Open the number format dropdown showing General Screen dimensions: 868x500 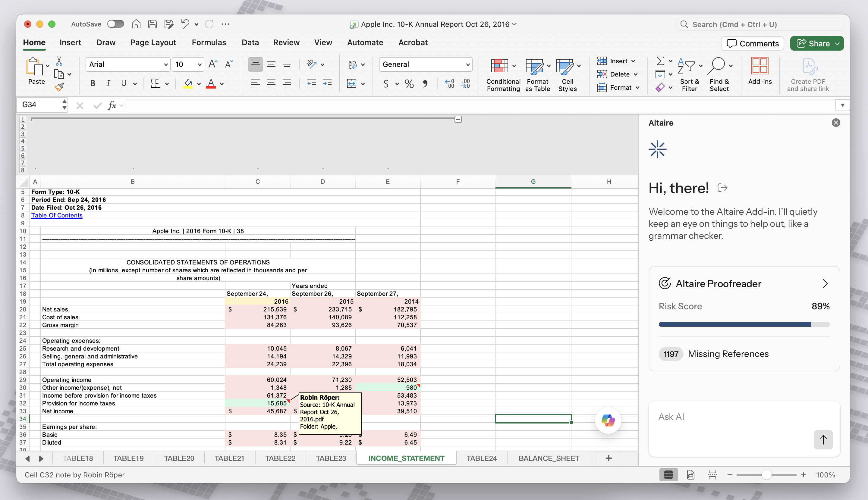[468, 64]
